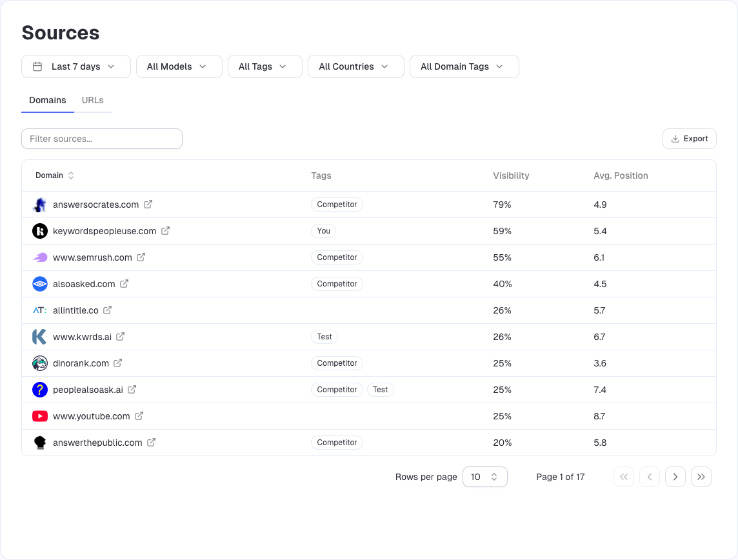Export the sources table
This screenshot has height=560, width=738.
click(x=690, y=139)
